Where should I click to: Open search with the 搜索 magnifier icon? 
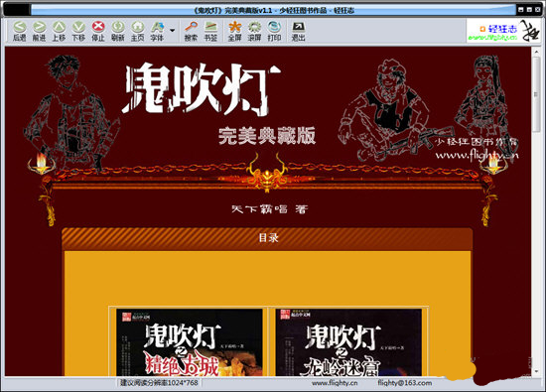tap(191, 31)
